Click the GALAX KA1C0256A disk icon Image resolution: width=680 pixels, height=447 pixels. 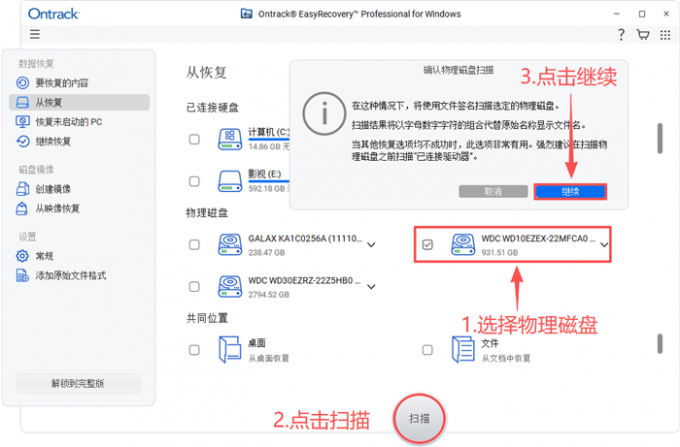[230, 245]
